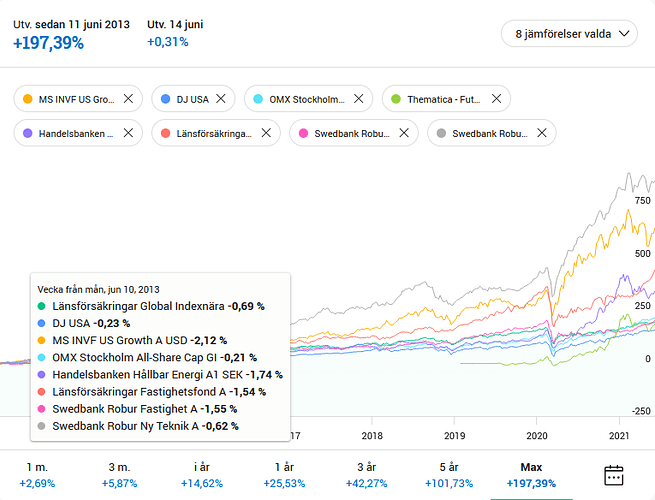The width and height of the screenshot is (655, 500).
Task: Remove the MS INVF US Gro... comparison chip
Action: click(x=128, y=99)
